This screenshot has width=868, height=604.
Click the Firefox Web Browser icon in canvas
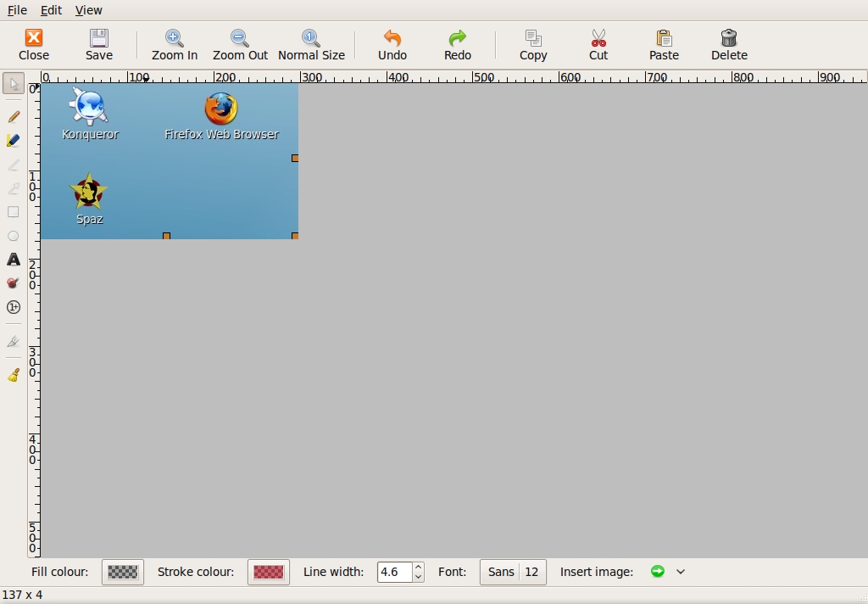pyautogui.click(x=221, y=109)
